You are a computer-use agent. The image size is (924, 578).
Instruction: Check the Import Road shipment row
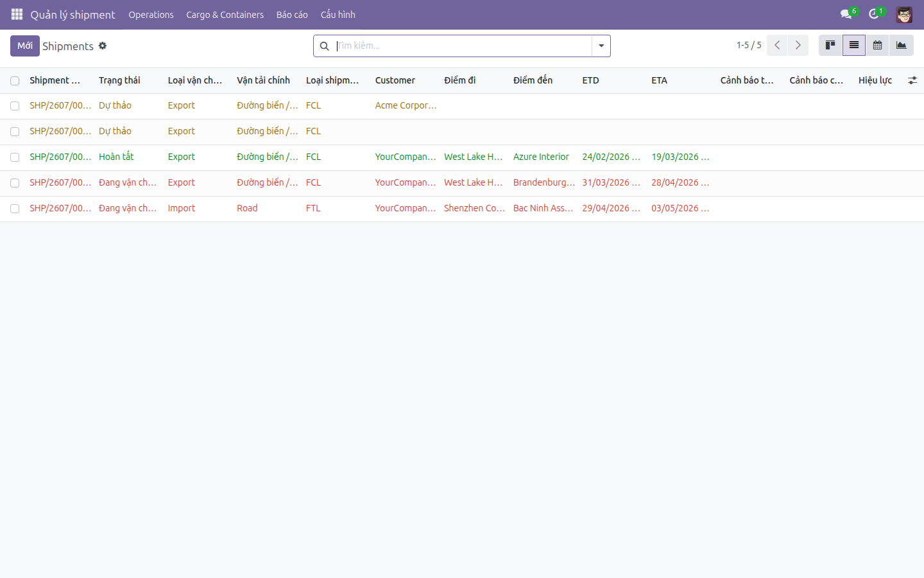tap(15, 209)
